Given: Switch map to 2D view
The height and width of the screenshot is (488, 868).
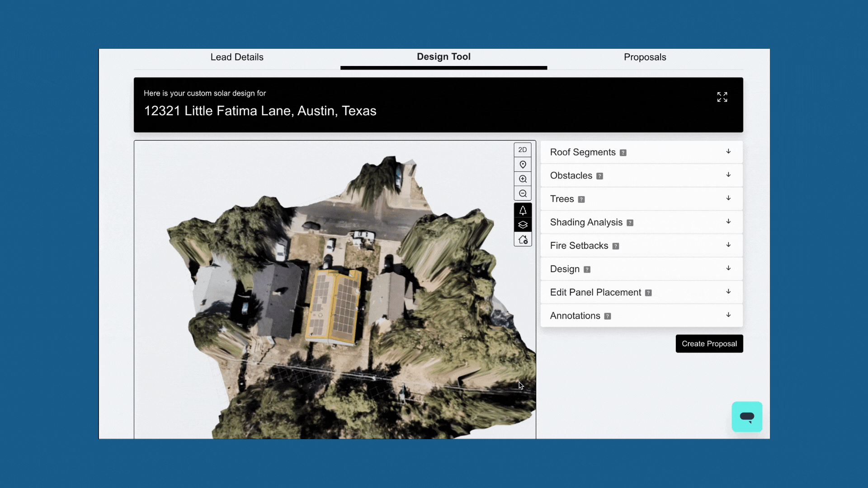Looking at the screenshot, I should click(x=523, y=150).
